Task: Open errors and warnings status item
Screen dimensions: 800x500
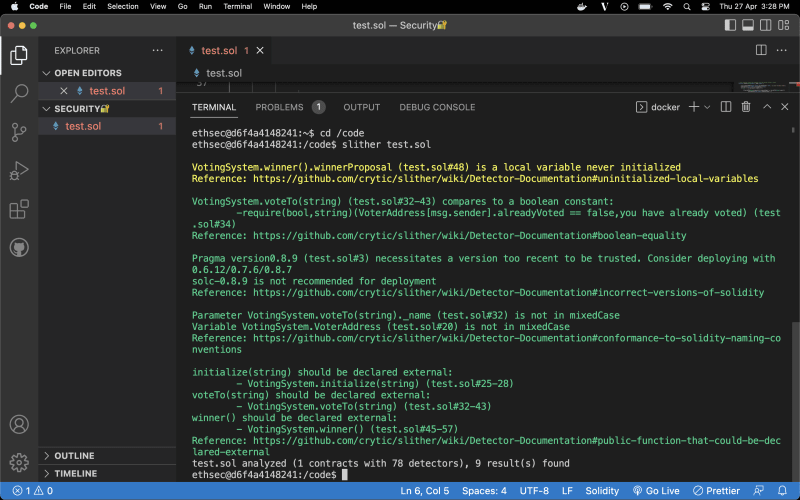Action: [x=33, y=491]
